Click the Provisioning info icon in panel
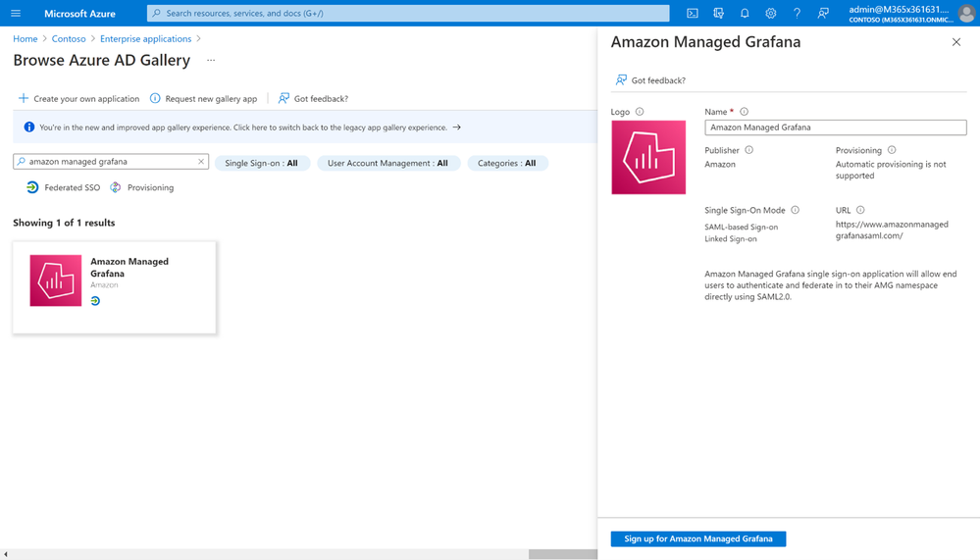 click(892, 150)
